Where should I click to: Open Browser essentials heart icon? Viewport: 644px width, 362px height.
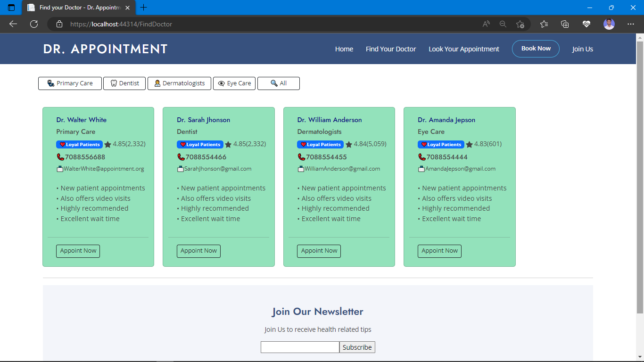(586, 24)
